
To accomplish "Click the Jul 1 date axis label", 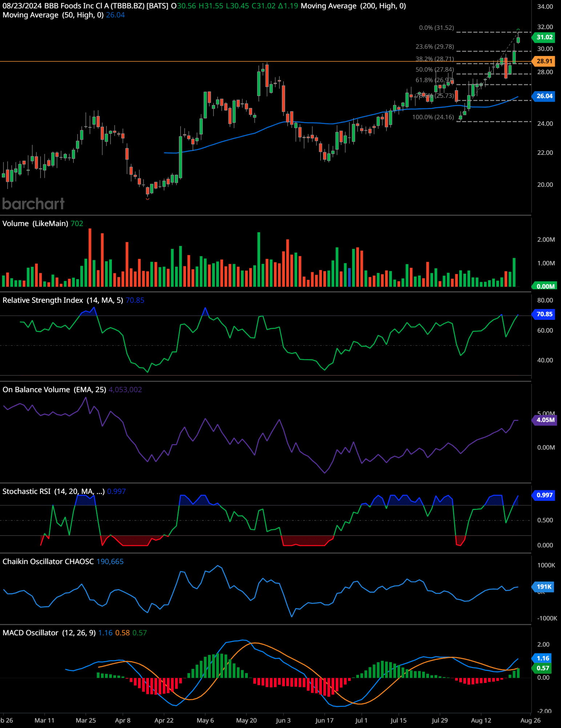I will [361, 720].
